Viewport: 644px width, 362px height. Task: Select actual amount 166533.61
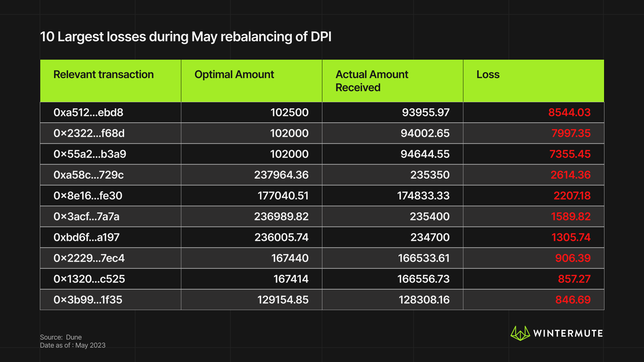coord(424,258)
